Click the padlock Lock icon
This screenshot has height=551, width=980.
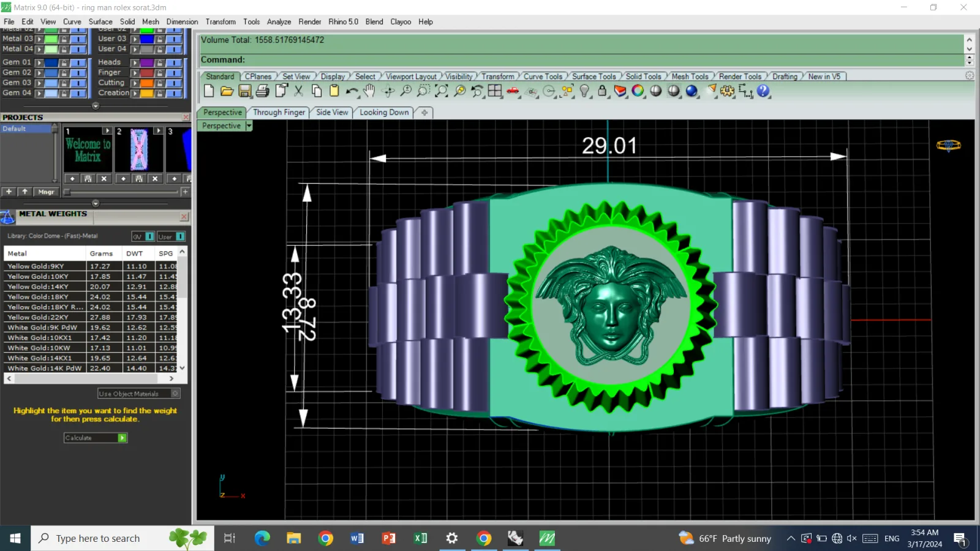pyautogui.click(x=603, y=91)
